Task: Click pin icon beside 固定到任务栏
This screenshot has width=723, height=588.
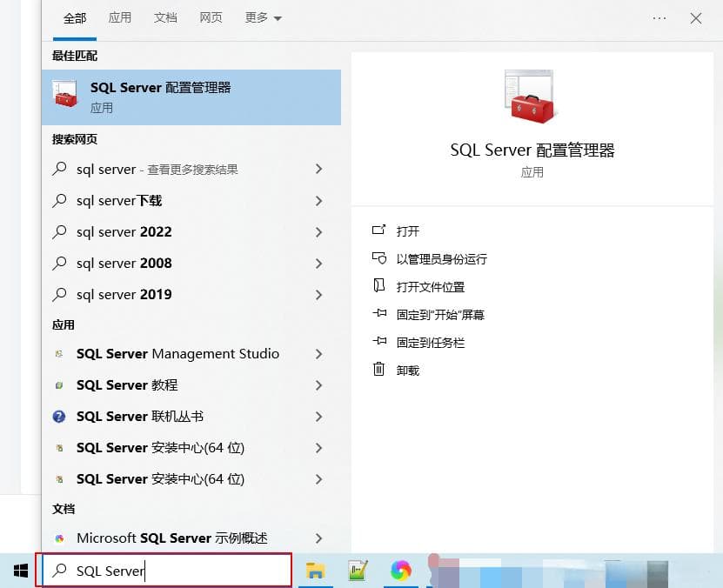Action: pyautogui.click(x=379, y=341)
